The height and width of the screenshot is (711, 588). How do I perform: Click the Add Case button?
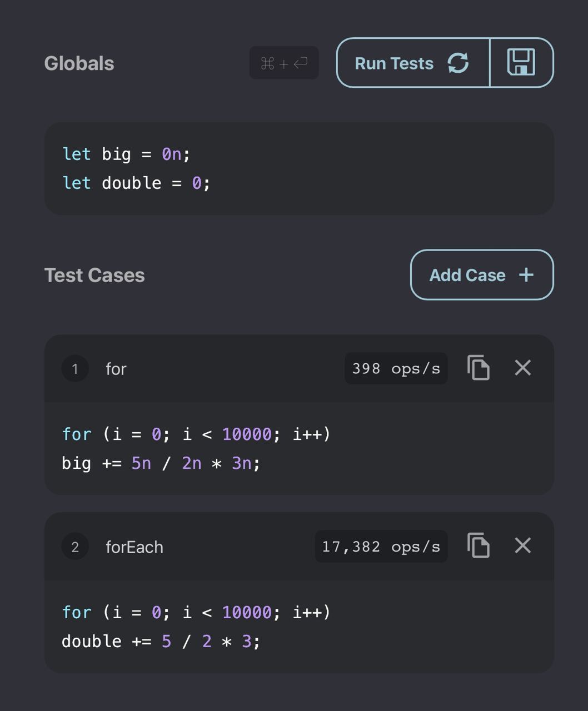pyautogui.click(x=482, y=275)
